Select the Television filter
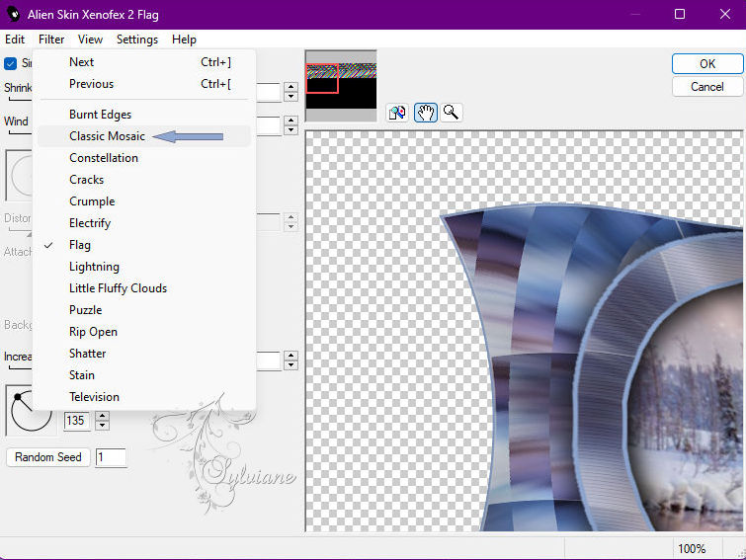The image size is (746, 560). tap(144, 397)
